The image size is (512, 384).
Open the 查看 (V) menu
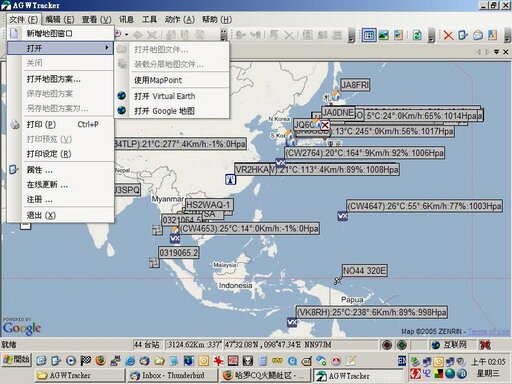[x=96, y=19]
